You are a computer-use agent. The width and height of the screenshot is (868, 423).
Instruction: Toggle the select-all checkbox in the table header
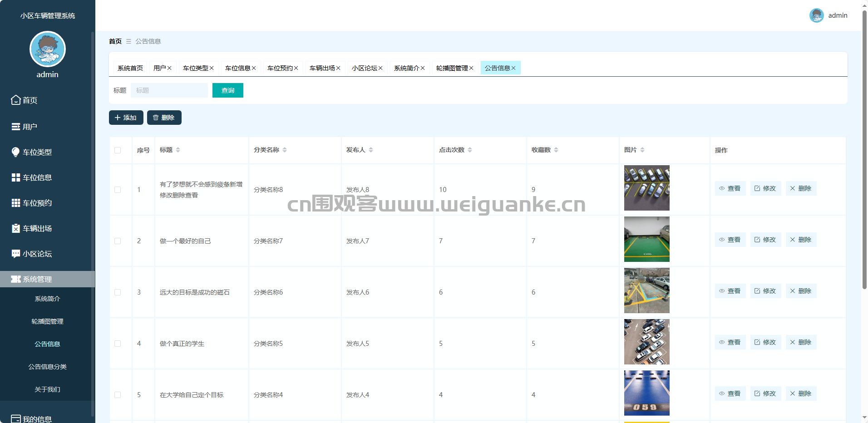click(x=118, y=150)
